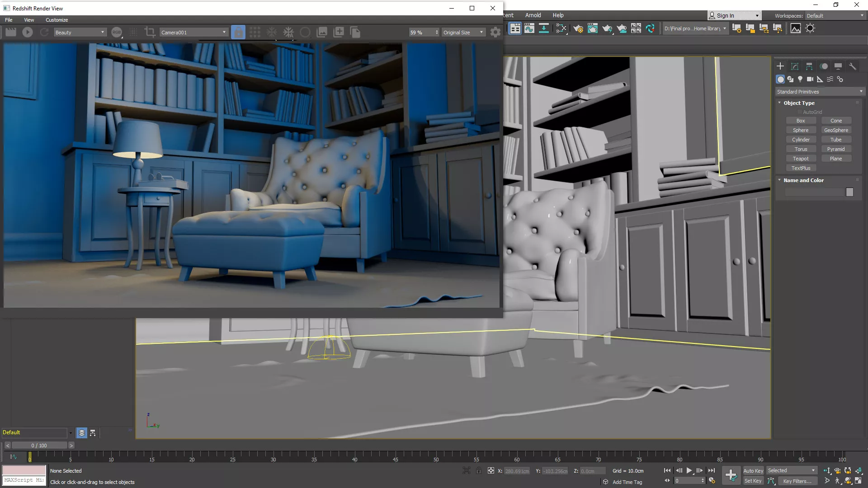
Task: Open the Render Setup teapot icon
Action: point(578,28)
